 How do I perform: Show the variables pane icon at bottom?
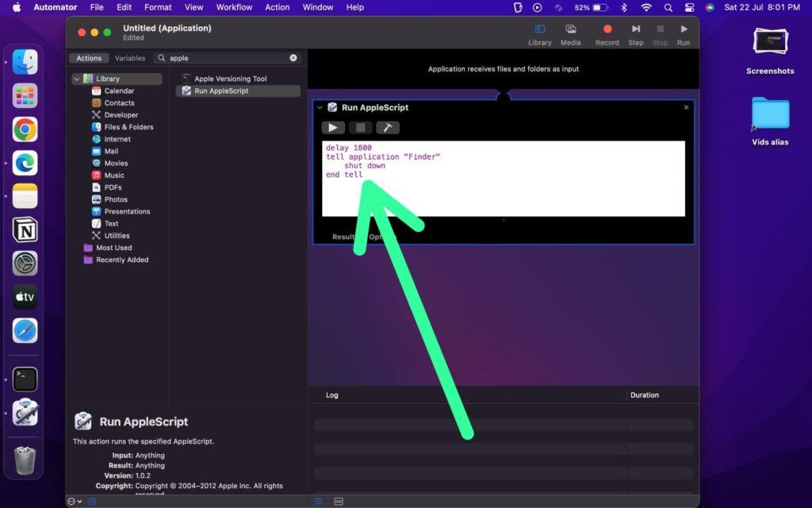point(339,502)
